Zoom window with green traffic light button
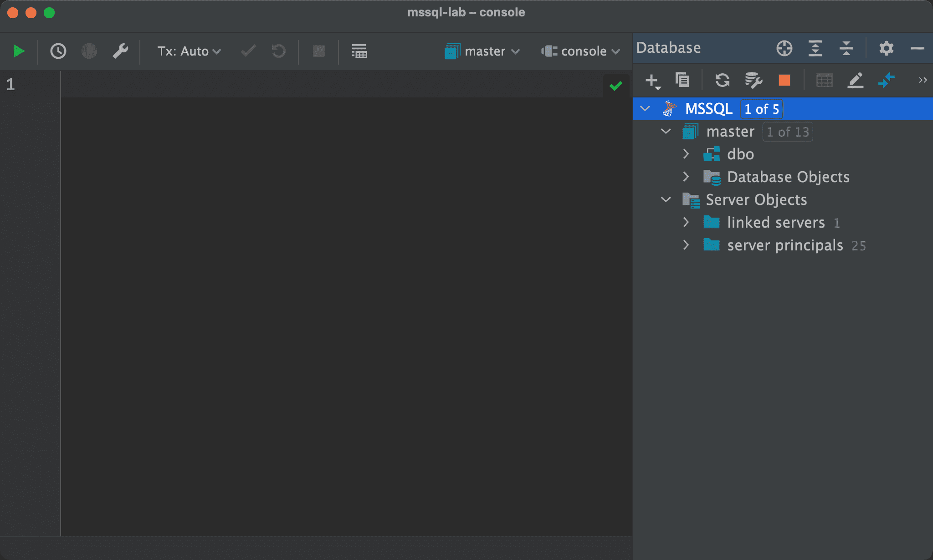 (x=49, y=13)
